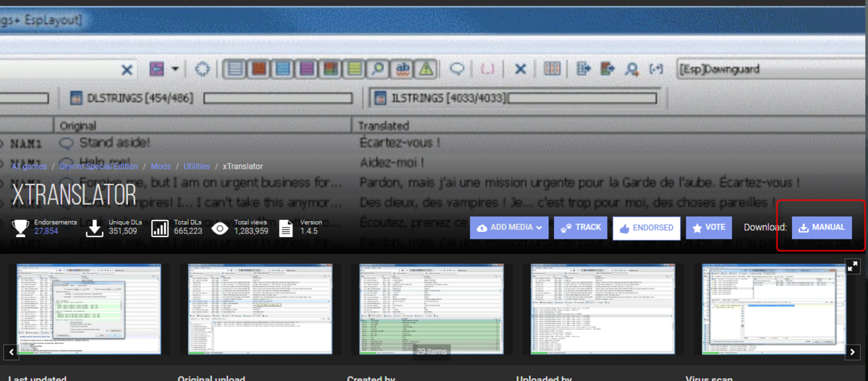868x381 pixels.
Task: Track this mod with the TRACK button
Action: pyautogui.click(x=581, y=227)
